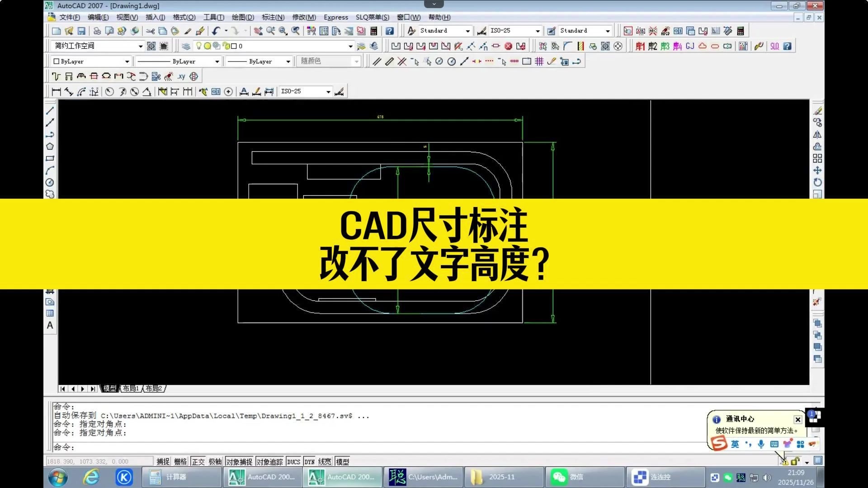Click the Linear Dimension tool

click(55, 91)
